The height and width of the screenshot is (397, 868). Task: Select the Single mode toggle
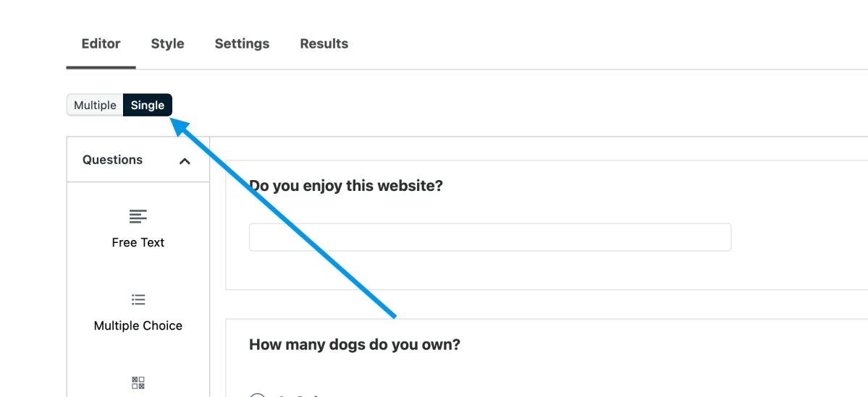click(x=148, y=106)
